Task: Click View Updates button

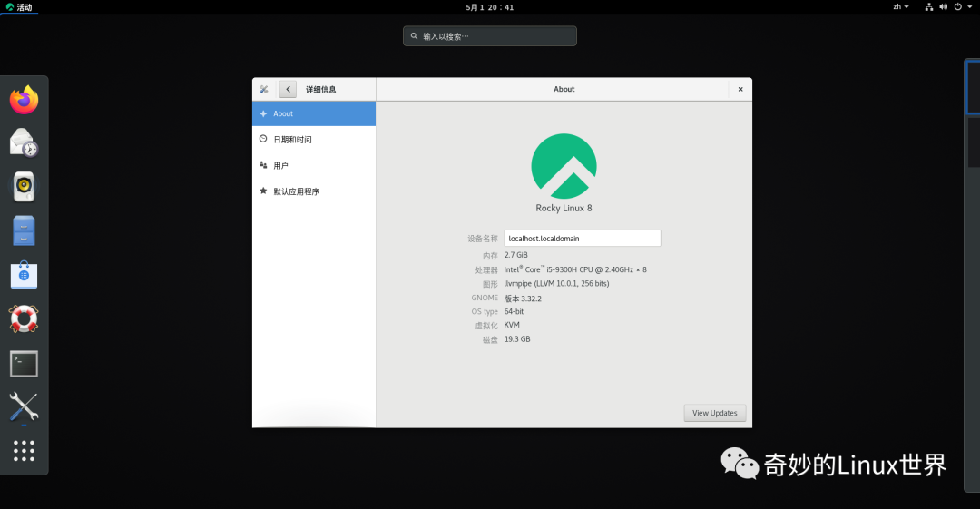Action: click(x=714, y=413)
